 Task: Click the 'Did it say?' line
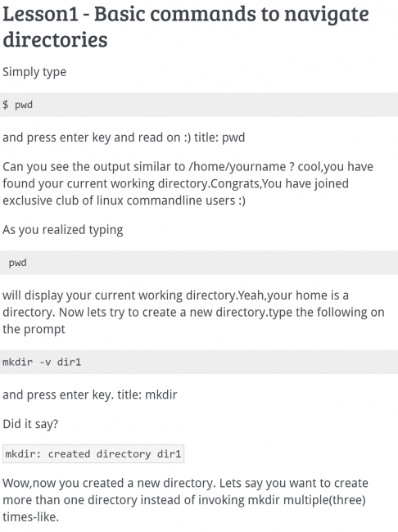point(30,424)
